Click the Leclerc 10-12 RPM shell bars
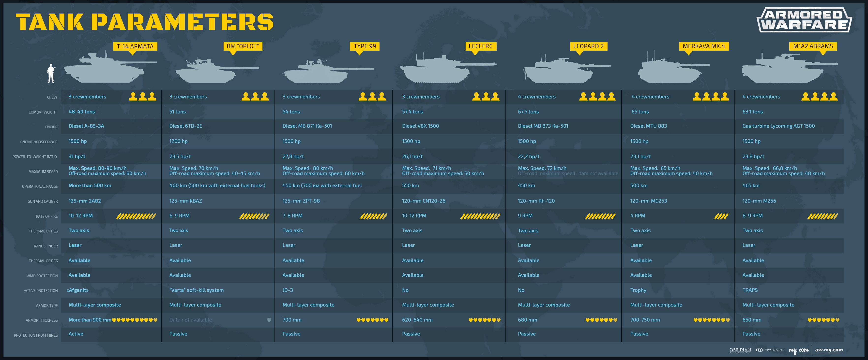Image resolution: width=868 pixels, height=360 pixels. 481,216
